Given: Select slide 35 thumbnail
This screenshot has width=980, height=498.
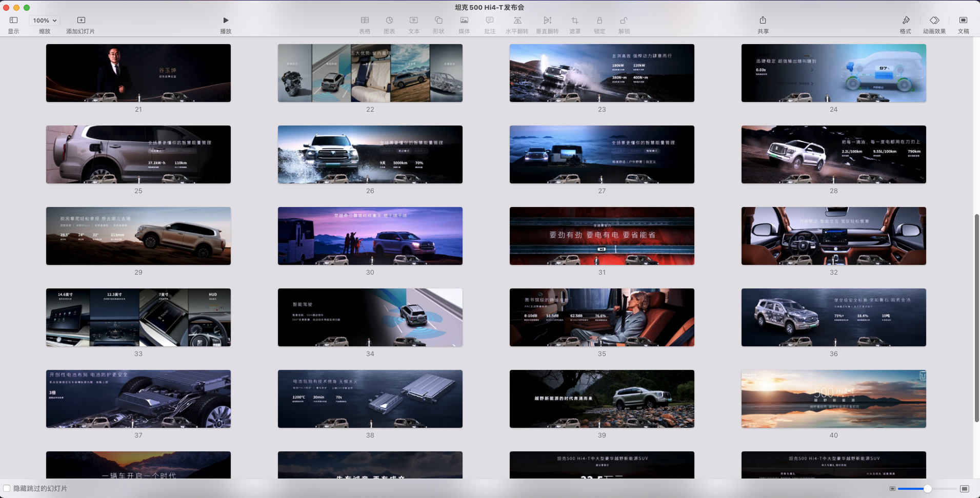Looking at the screenshot, I should 602,317.
